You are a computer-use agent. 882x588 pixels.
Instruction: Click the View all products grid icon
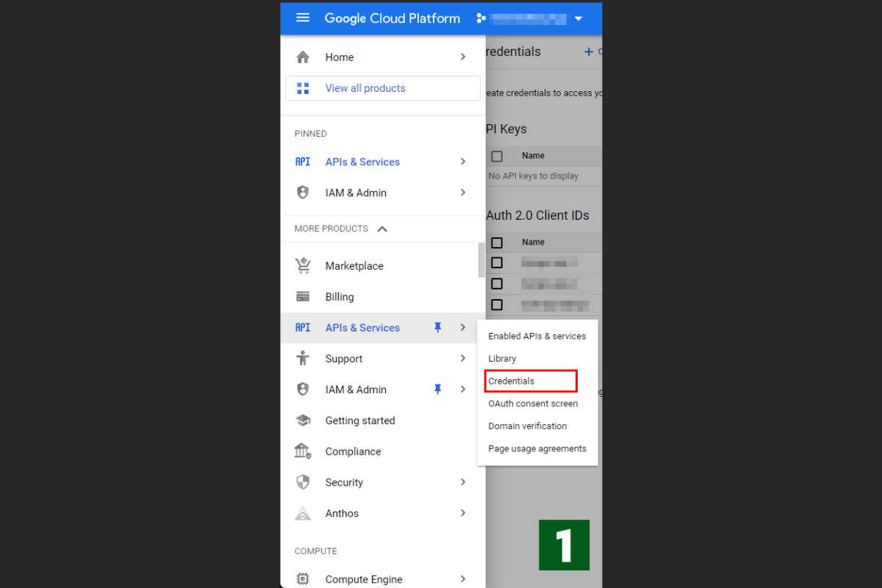point(303,88)
